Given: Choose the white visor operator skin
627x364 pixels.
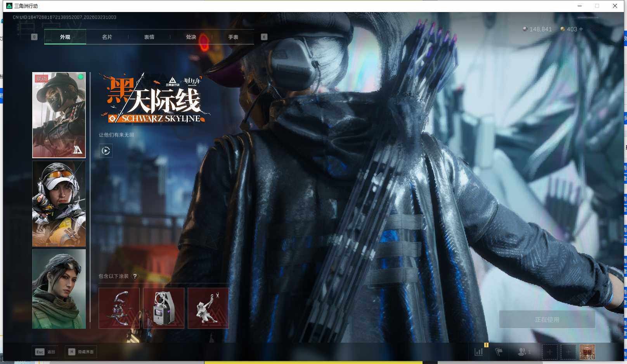Looking at the screenshot, I should [59, 204].
